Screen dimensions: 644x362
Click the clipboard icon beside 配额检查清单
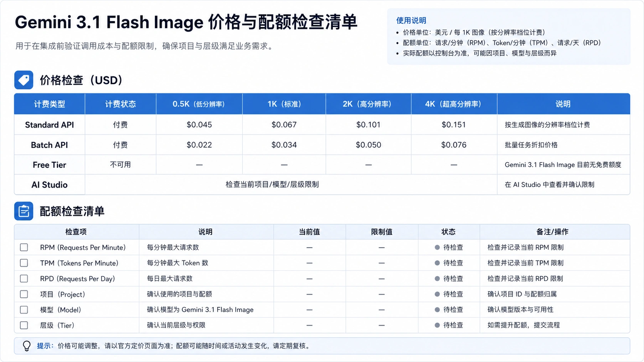pyautogui.click(x=23, y=211)
